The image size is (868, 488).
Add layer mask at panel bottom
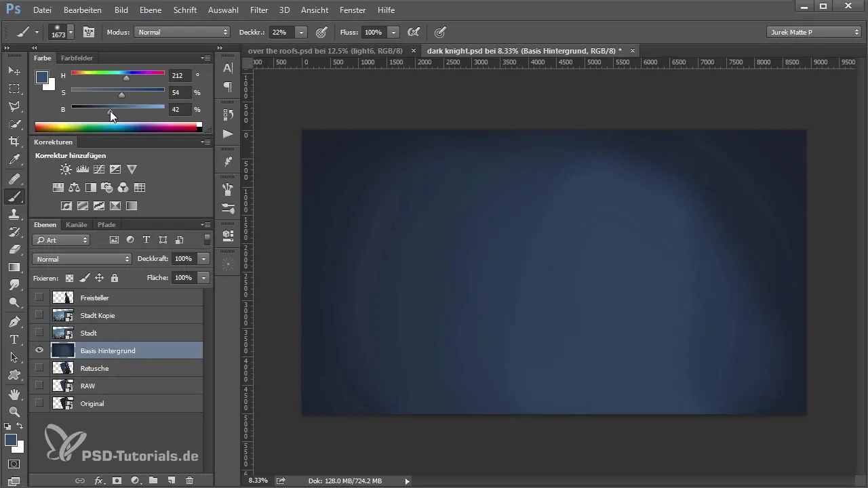pyautogui.click(x=117, y=481)
